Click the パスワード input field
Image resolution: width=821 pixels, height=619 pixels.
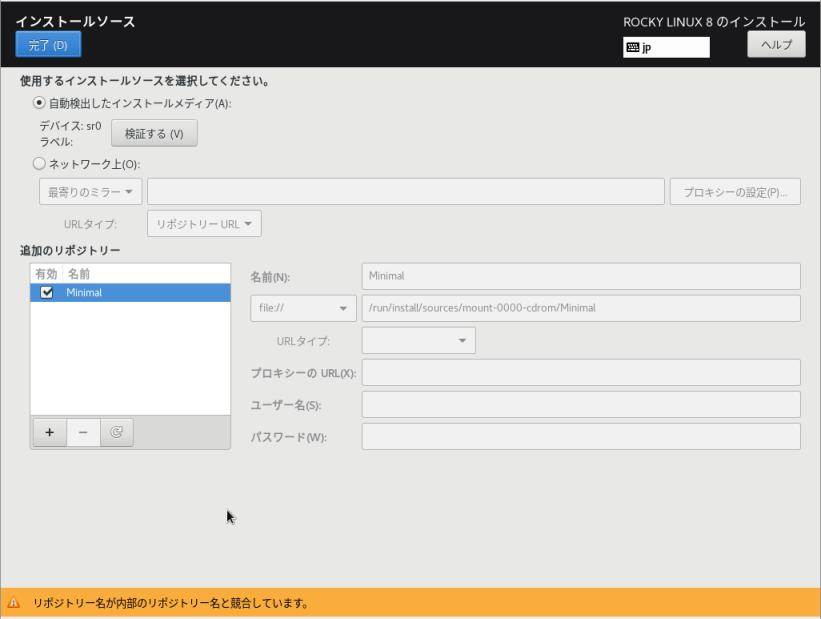click(x=581, y=436)
